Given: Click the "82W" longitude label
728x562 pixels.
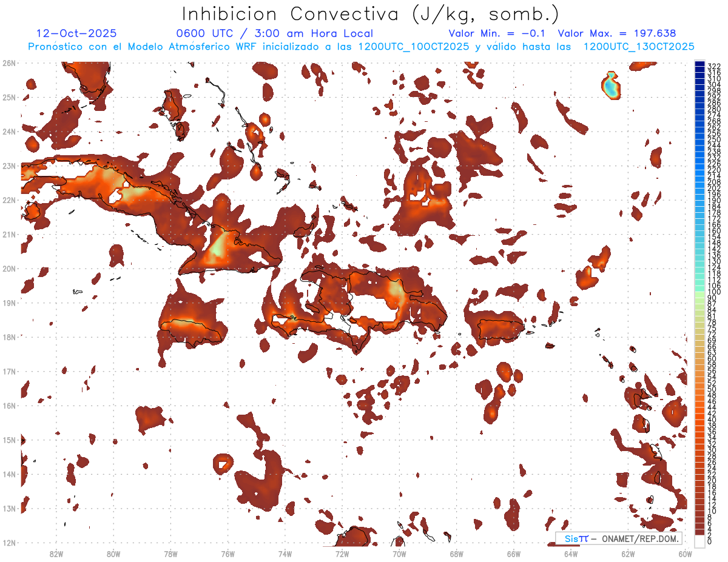Looking at the screenshot, I should click(56, 554).
